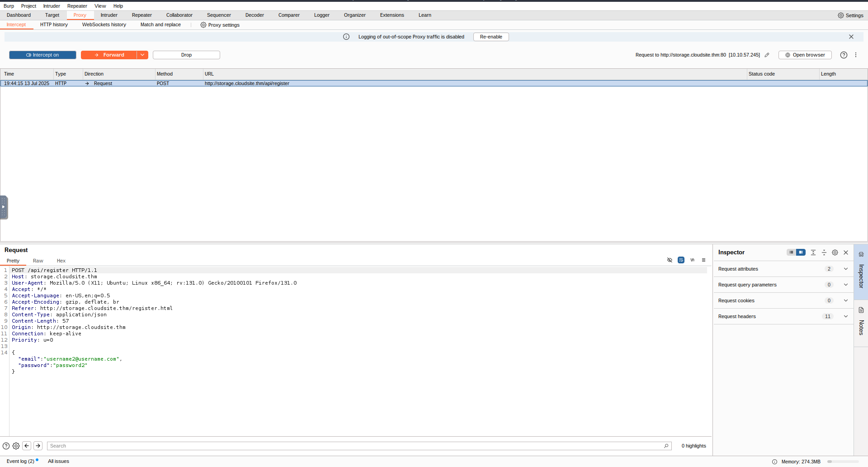Switch to the Dashboard tab
868x467 pixels.
[x=19, y=15]
